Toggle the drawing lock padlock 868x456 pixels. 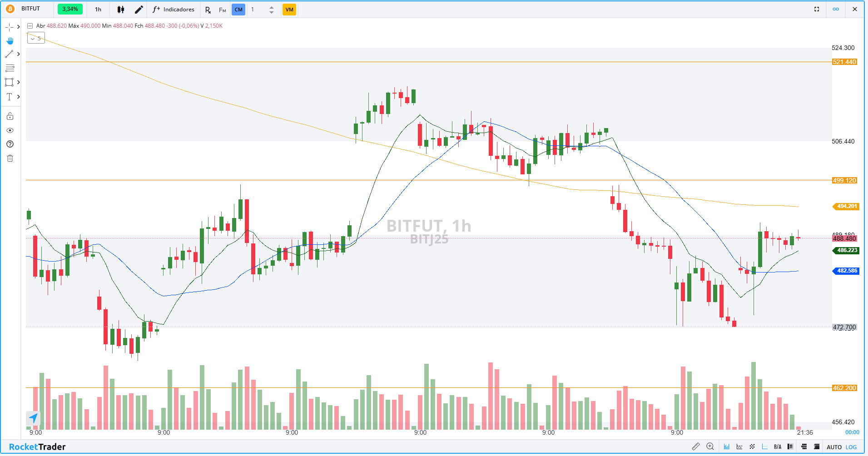click(x=10, y=116)
